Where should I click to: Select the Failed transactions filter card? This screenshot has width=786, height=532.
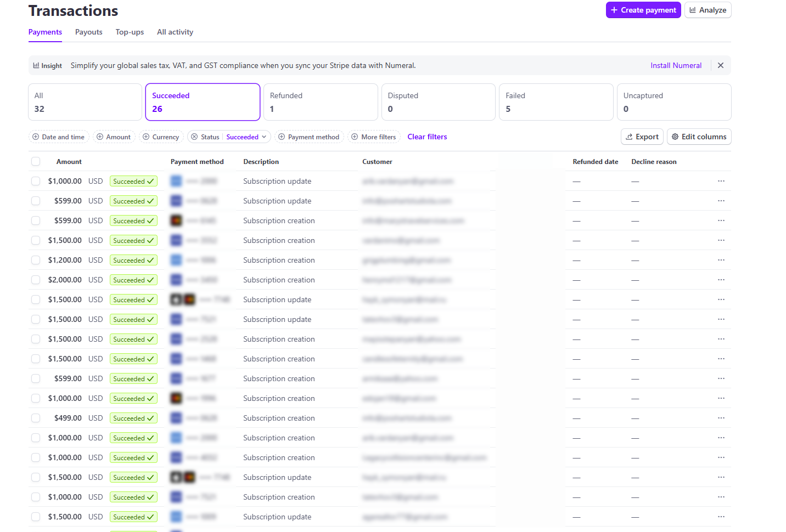pyautogui.click(x=555, y=102)
